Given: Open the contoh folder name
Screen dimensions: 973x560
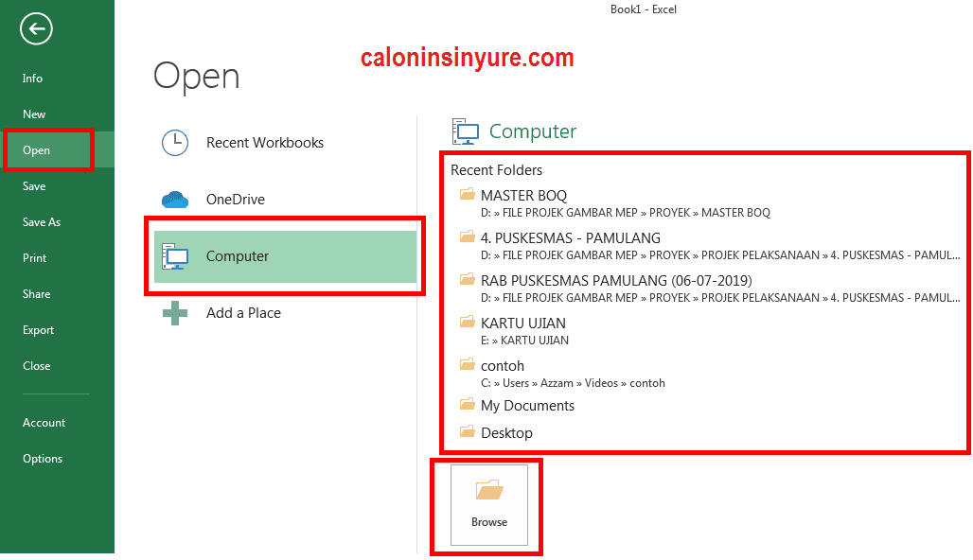Looking at the screenshot, I should [503, 366].
